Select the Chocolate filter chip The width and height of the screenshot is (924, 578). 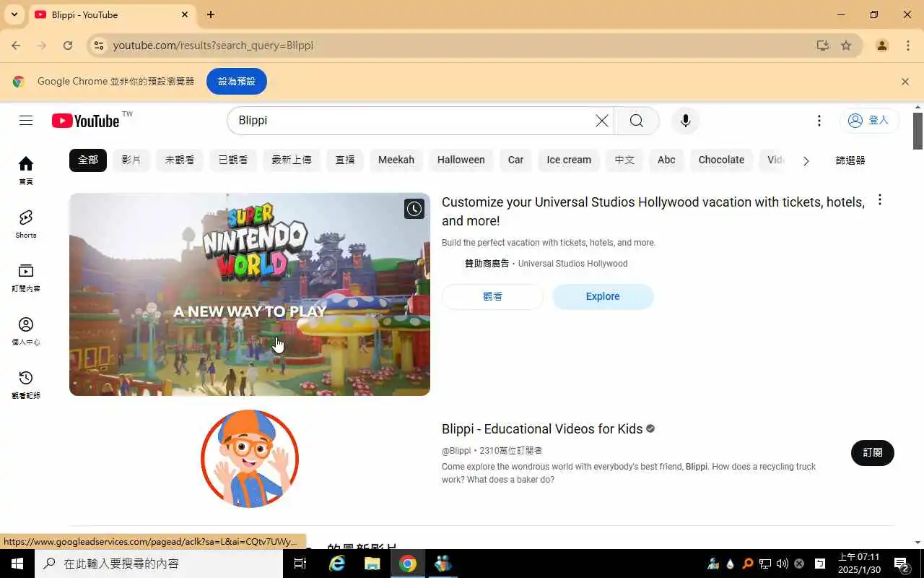[721, 160]
